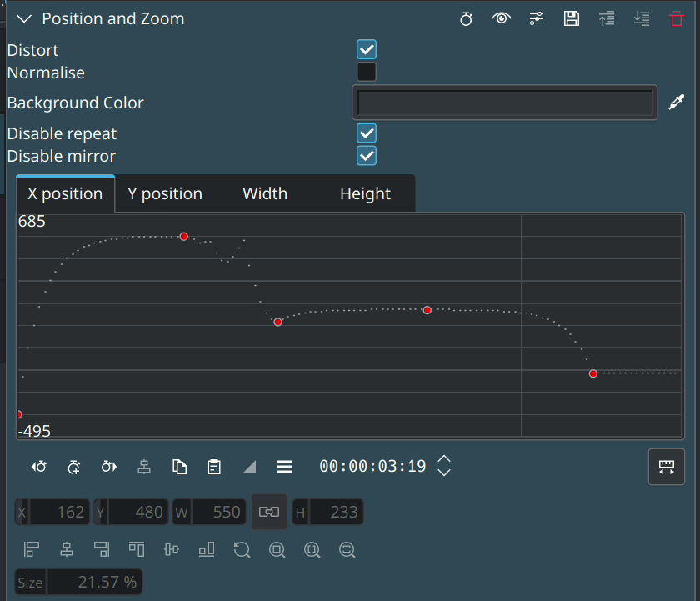The image size is (700, 601).
Task: Move effect down in stack
Action: click(x=642, y=18)
